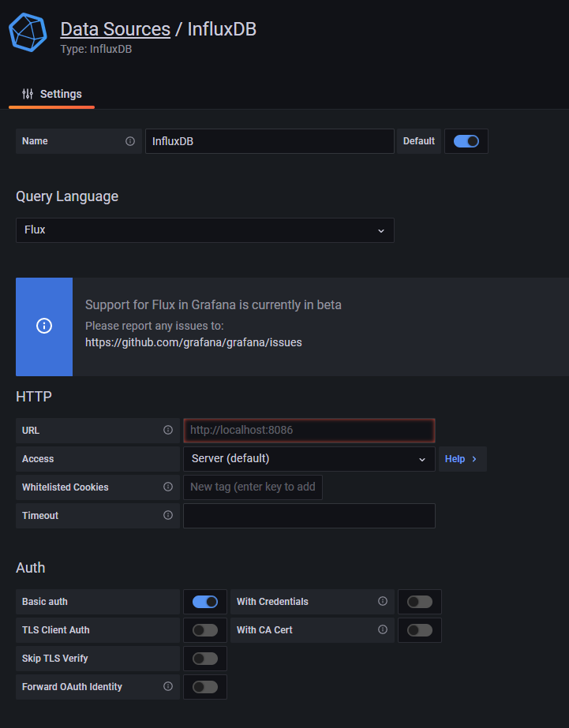Click the info icon beside With Credentials

[x=382, y=601]
